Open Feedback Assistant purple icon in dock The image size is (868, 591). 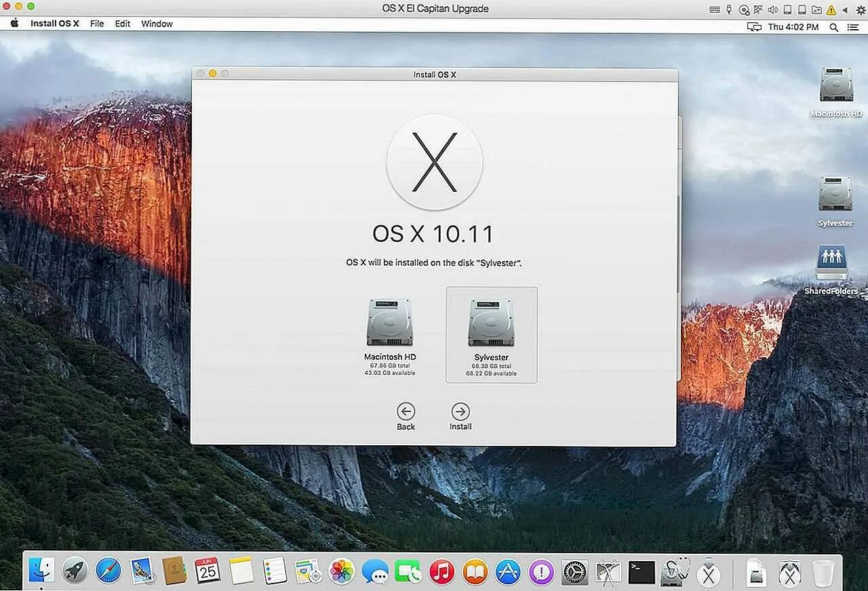(541, 571)
